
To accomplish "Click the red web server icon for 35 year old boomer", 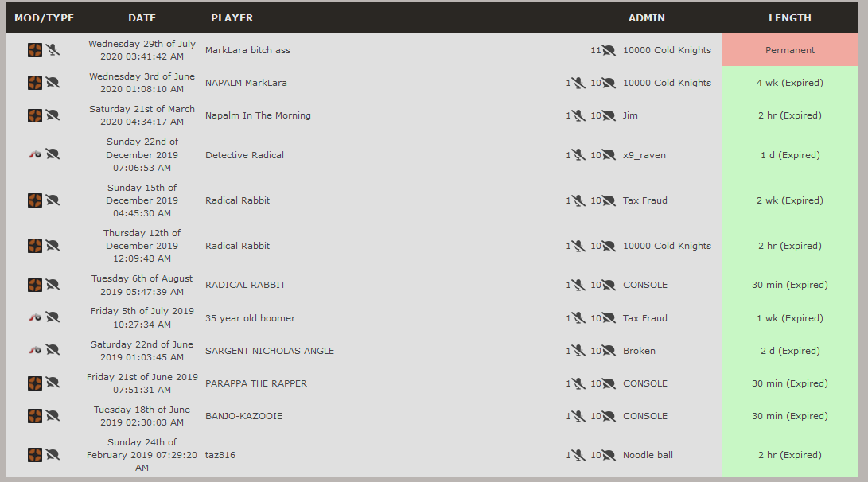I will [35, 317].
